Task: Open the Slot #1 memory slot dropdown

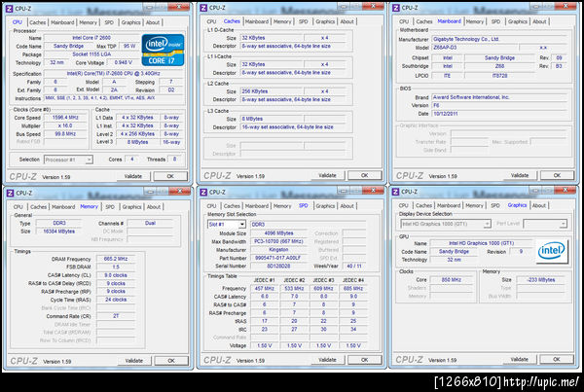Action: click(227, 224)
